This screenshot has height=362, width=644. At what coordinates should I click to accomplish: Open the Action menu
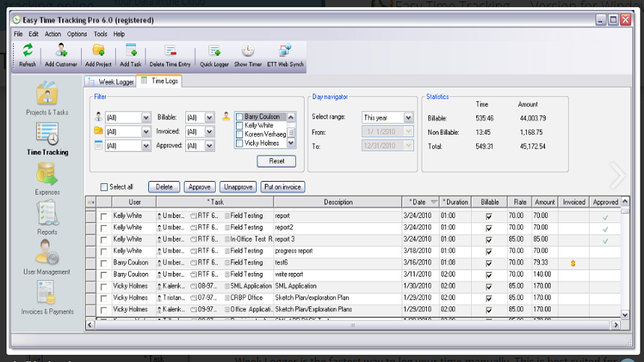pyautogui.click(x=53, y=34)
